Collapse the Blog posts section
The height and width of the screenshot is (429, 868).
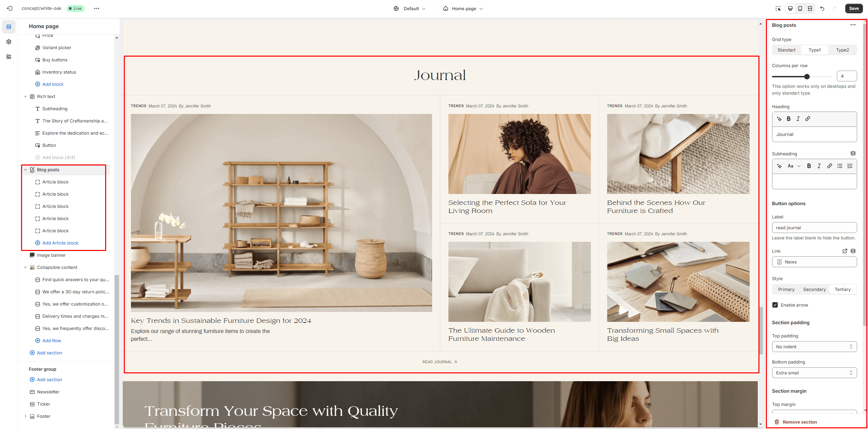tap(25, 170)
